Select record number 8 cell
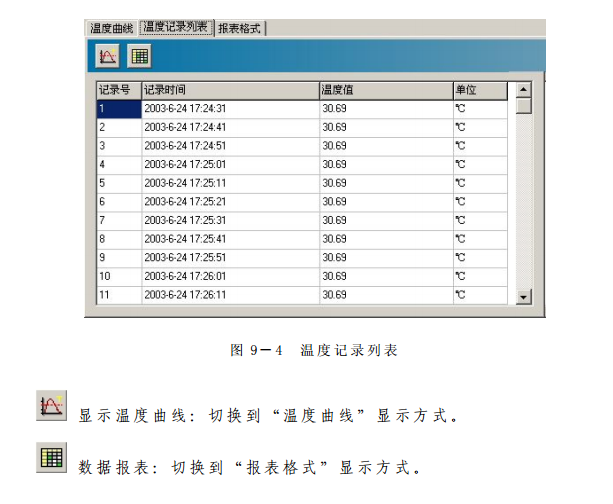Image resolution: width=613 pixels, height=504 pixels. click(119, 239)
